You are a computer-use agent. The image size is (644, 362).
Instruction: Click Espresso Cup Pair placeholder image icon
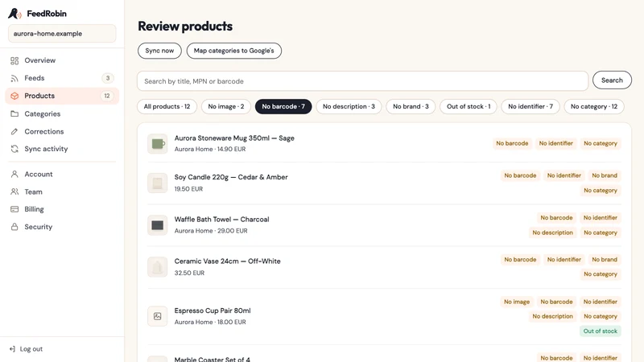coord(157,316)
